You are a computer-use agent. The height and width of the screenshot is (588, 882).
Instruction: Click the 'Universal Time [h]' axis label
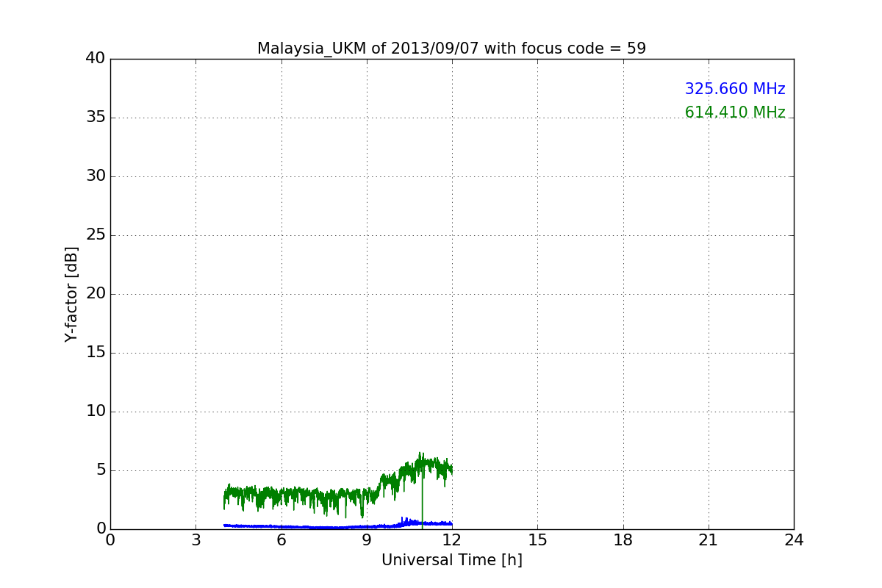pos(451,560)
